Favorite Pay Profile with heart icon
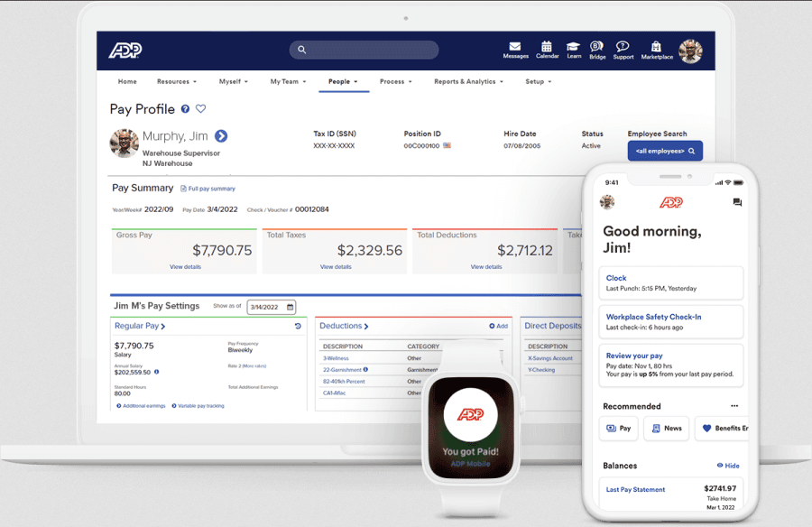 point(201,109)
